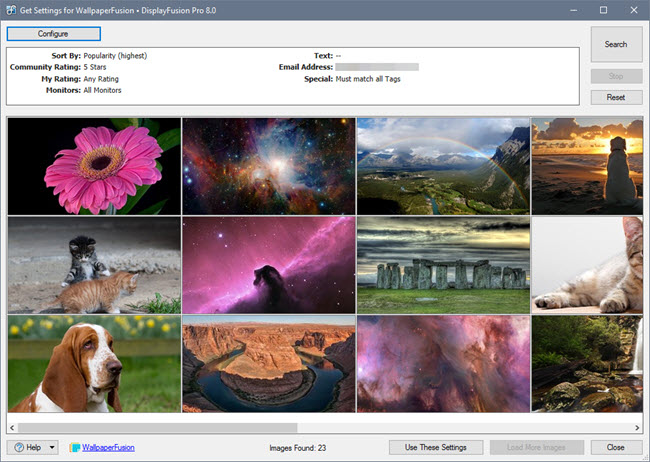Select the Stonehenge thumbnail
650x462 pixels.
pos(444,265)
